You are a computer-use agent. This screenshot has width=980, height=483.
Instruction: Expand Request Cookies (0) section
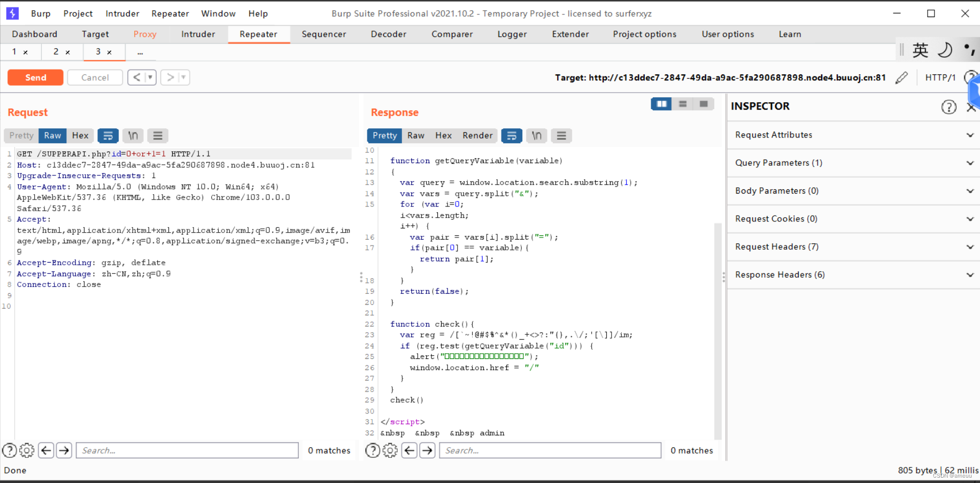point(853,219)
